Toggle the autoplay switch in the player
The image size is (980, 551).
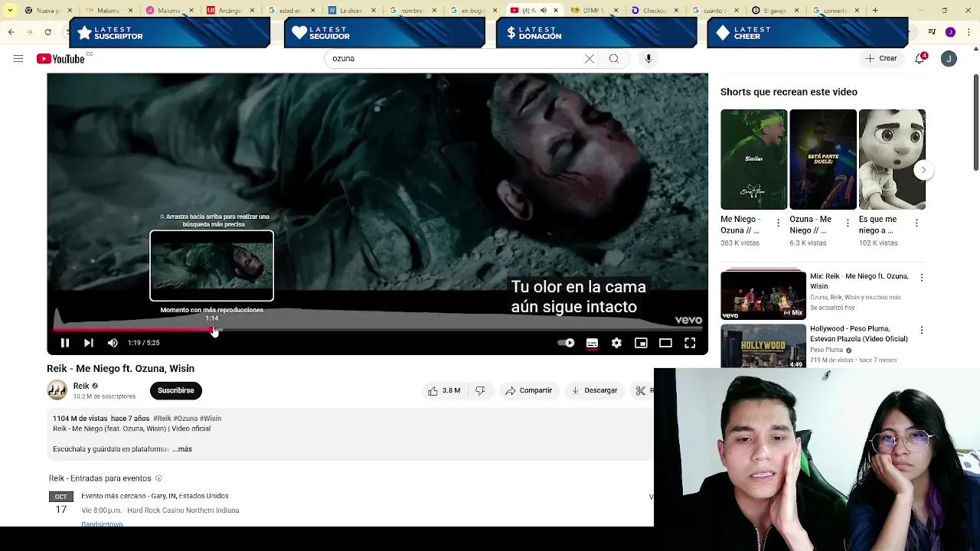pyautogui.click(x=566, y=343)
